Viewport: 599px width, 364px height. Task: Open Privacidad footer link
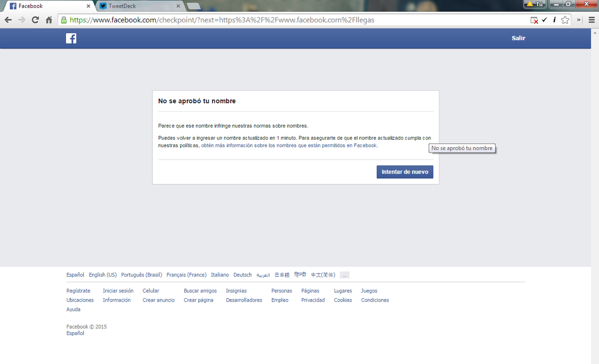coord(313,300)
